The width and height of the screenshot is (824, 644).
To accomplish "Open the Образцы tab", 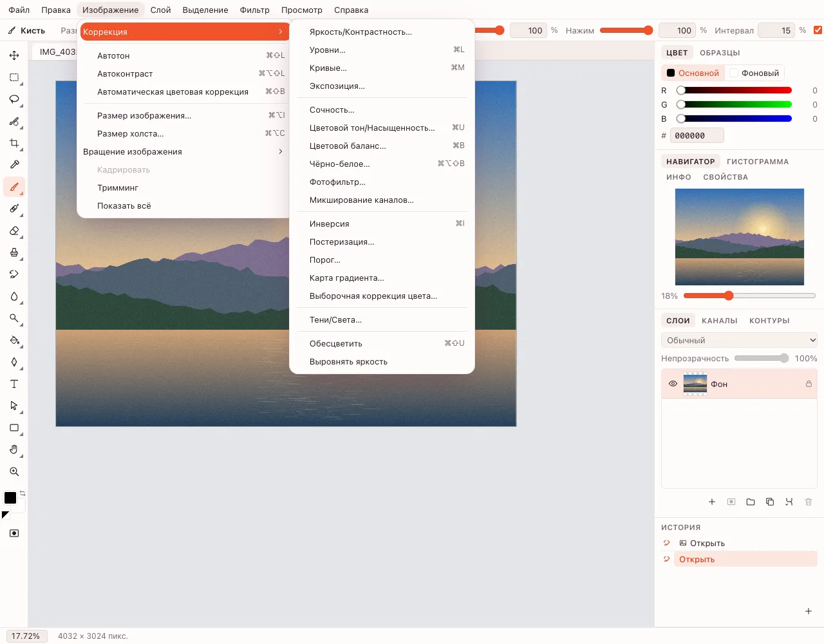I will point(720,53).
